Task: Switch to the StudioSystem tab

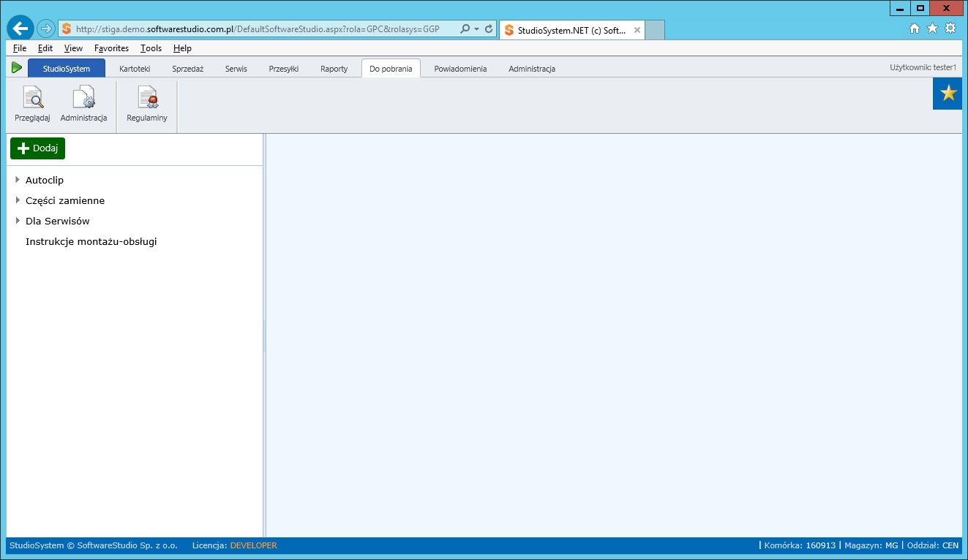Action: [x=67, y=69]
